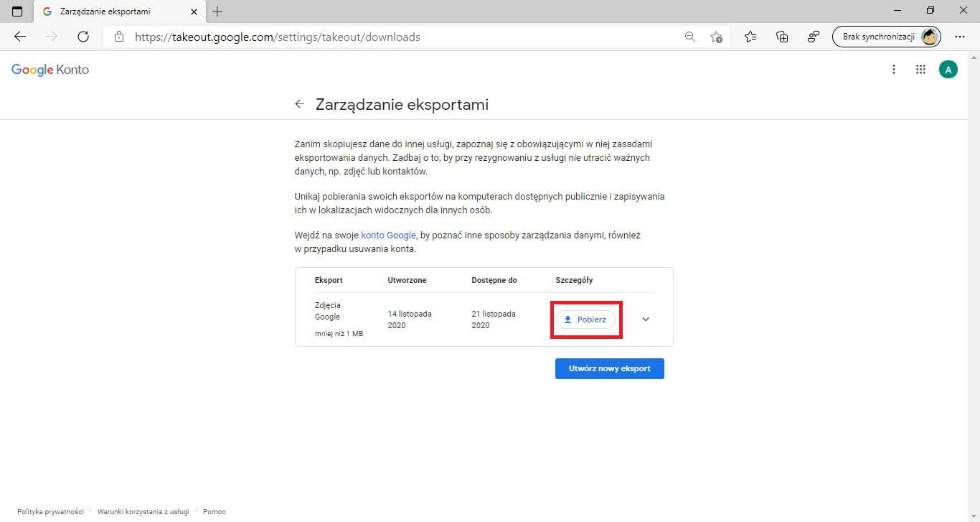Click the zoom magnifier icon in address bar
This screenshot has height=522, width=980.
[x=690, y=37]
